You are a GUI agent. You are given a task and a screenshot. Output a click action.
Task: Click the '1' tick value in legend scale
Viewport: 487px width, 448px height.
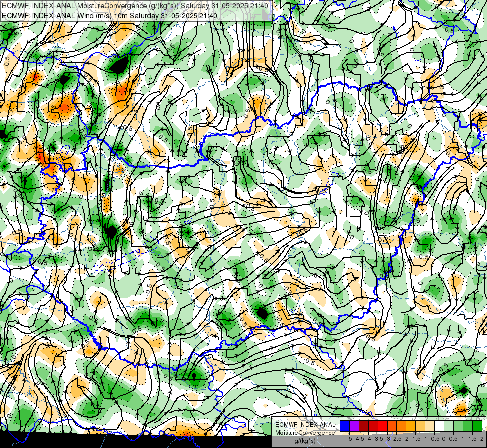pos(463,439)
